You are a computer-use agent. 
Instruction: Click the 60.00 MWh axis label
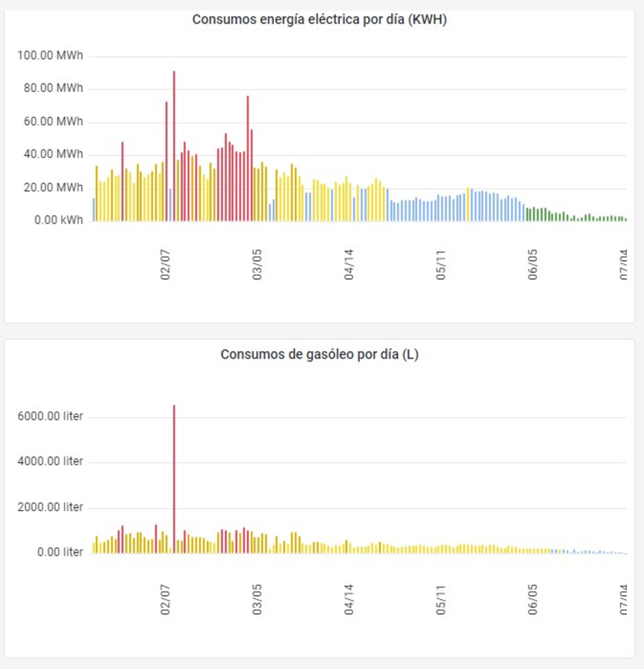coord(53,121)
